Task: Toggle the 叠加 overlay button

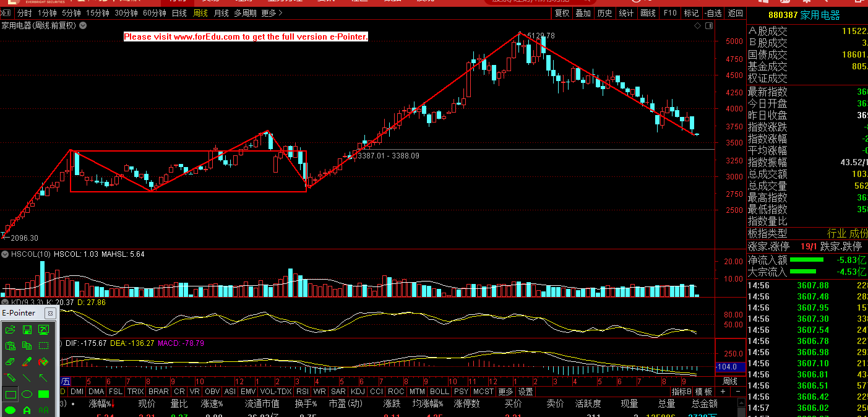Action: (x=583, y=13)
